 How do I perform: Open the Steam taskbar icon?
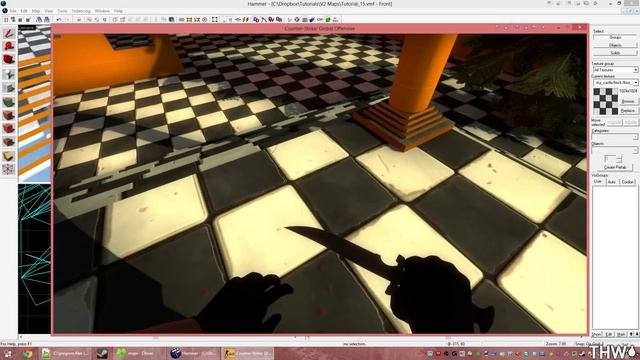pyautogui.click(x=102, y=353)
